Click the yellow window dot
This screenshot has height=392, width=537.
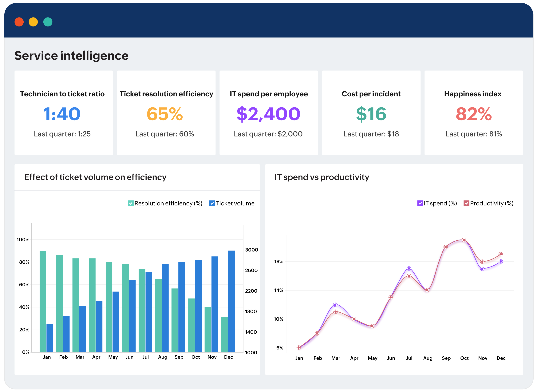tap(33, 22)
